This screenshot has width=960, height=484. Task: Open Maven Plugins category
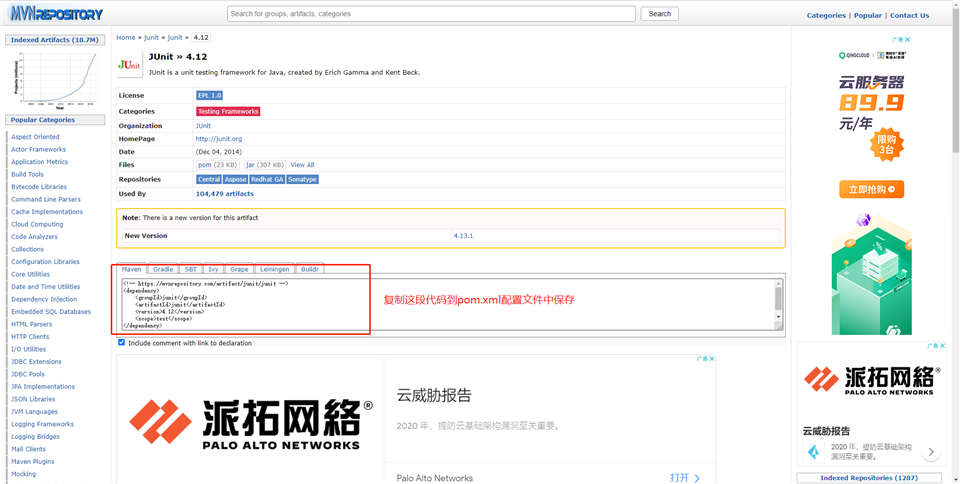coord(32,461)
